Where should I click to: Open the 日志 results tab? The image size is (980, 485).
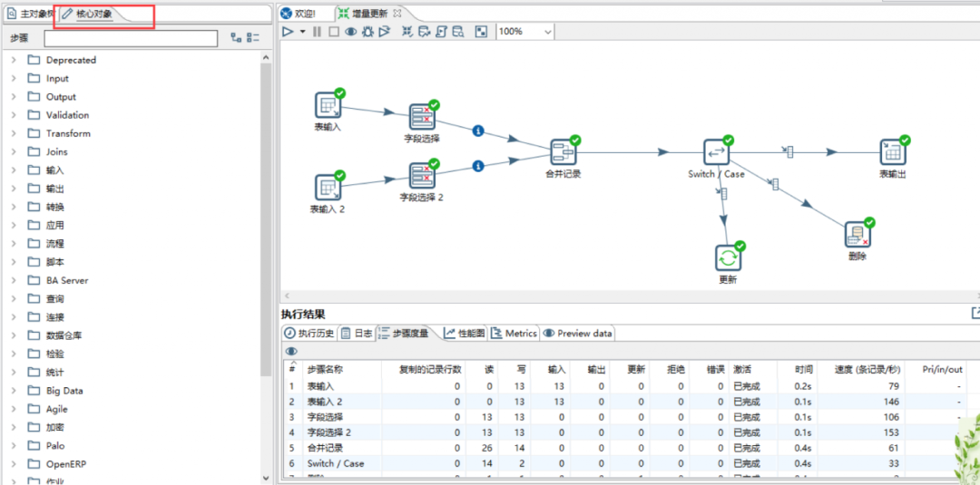[x=357, y=334]
